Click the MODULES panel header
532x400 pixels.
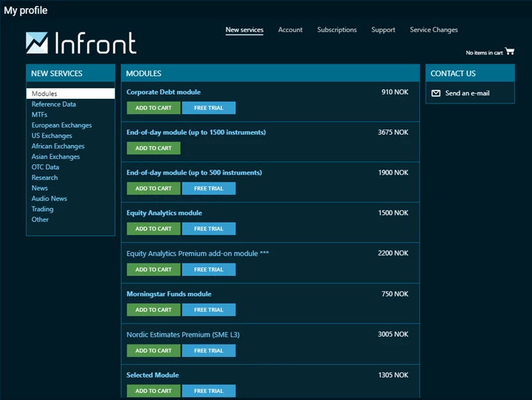[271, 73]
